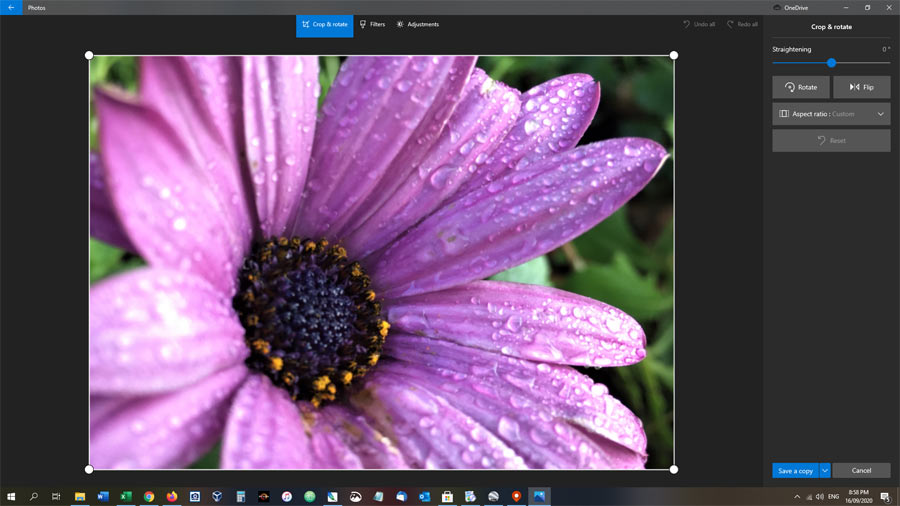This screenshot has width=900, height=506.
Task: Click the network icon in the system tray
Action: [x=809, y=497]
